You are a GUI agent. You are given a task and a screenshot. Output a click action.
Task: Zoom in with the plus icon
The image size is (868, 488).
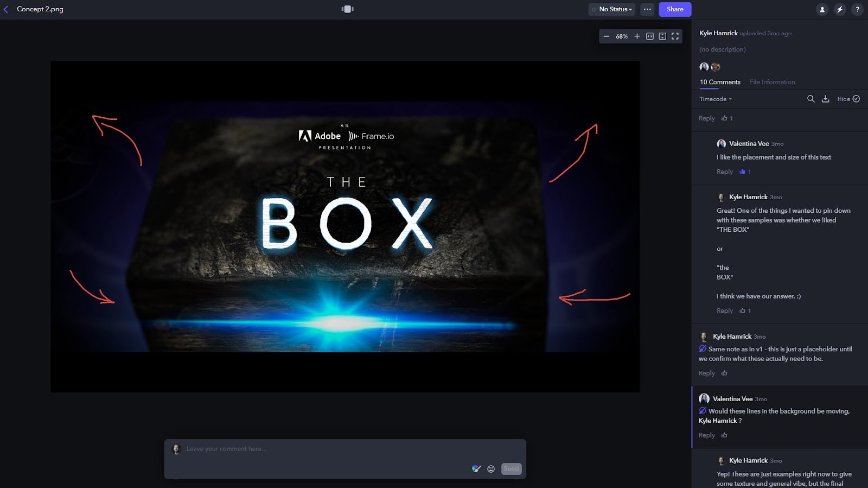tap(637, 36)
